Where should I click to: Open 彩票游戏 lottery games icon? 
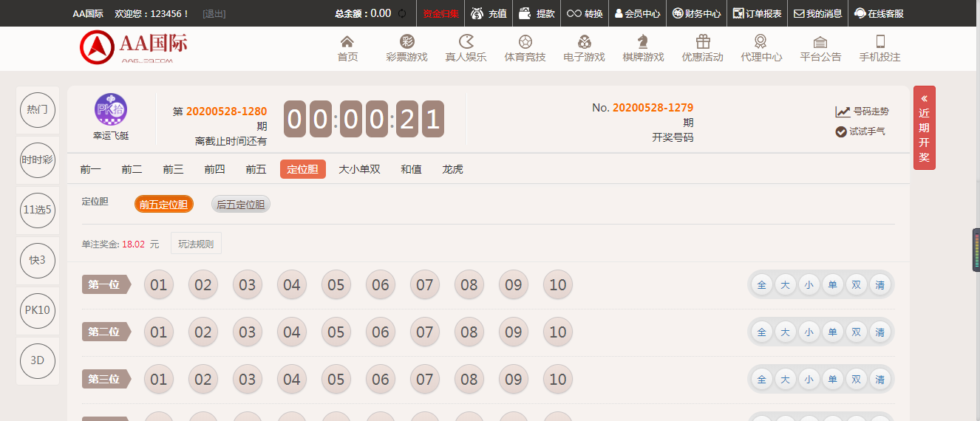point(406,42)
